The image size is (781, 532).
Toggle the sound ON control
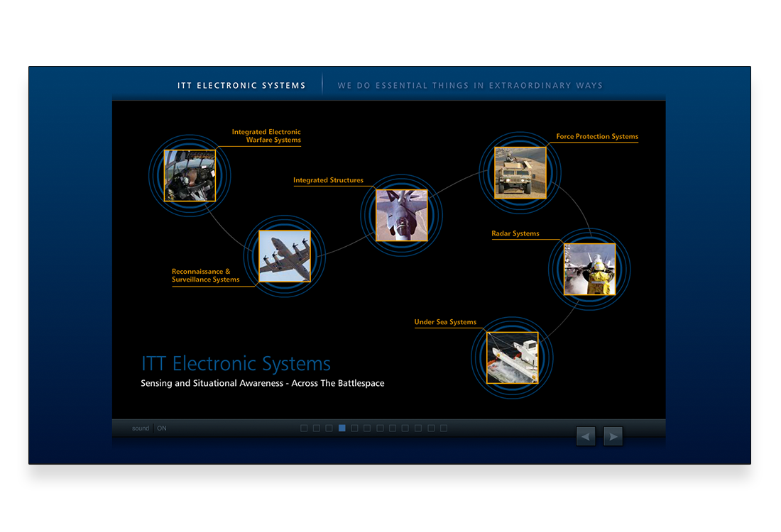[162, 428]
